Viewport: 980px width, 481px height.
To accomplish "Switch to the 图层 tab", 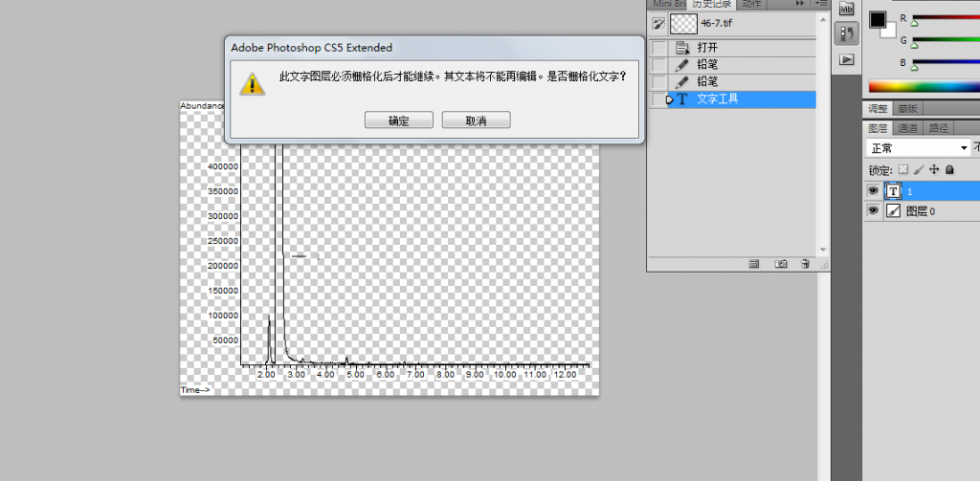I will point(878,128).
